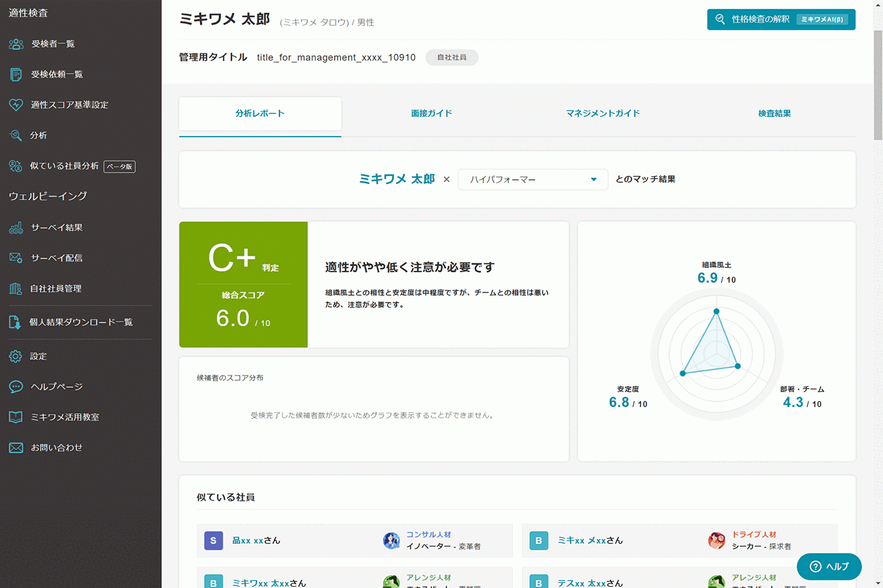Image resolution: width=883 pixels, height=588 pixels.
Task: Click the ミキワメ 太郎 name in match row
Action: (397, 180)
